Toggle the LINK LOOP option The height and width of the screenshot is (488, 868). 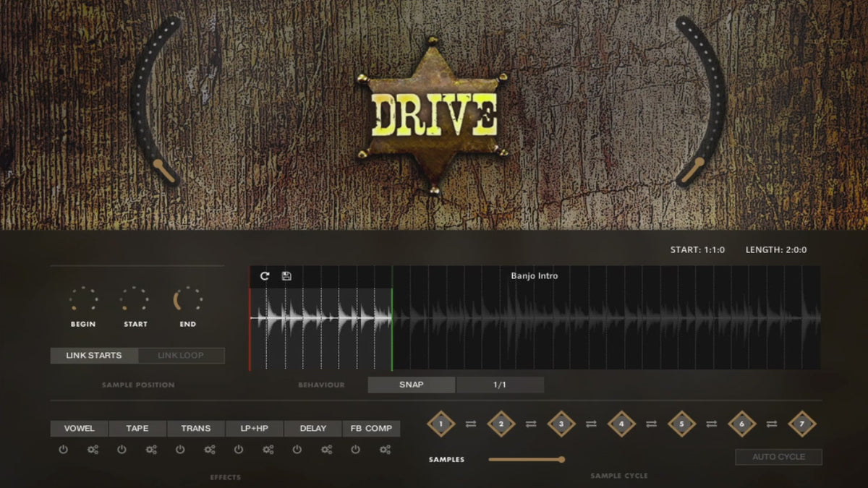[181, 356]
